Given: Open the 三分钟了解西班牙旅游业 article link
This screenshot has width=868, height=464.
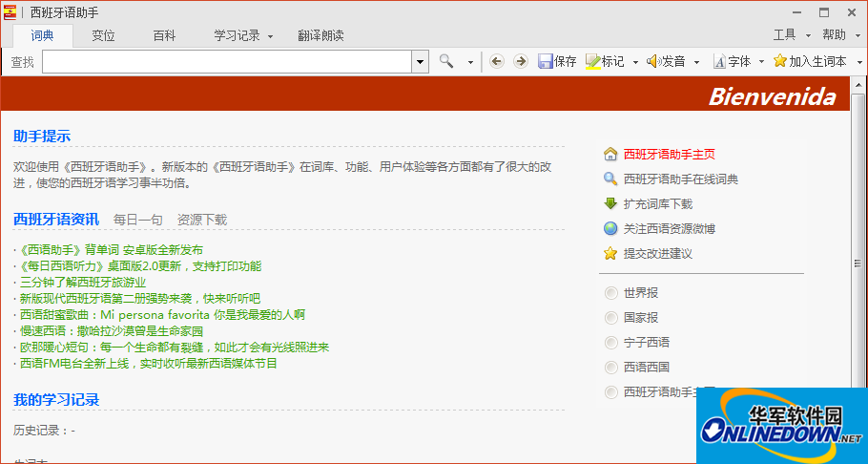Looking at the screenshot, I should 83,282.
